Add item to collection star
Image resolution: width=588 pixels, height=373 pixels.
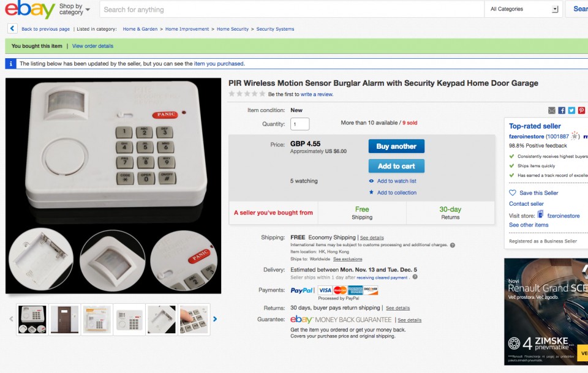click(x=371, y=192)
